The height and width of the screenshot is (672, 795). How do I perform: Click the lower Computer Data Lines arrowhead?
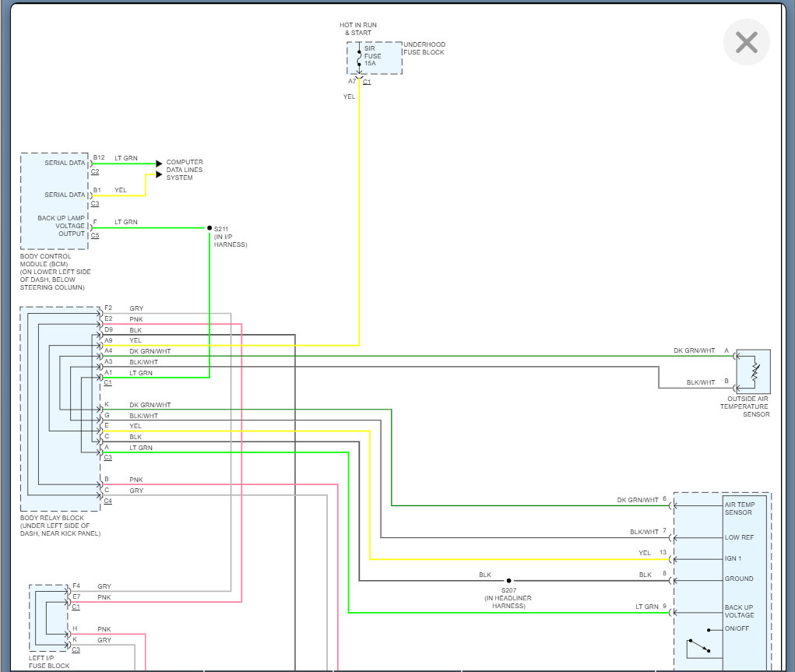[x=160, y=174]
